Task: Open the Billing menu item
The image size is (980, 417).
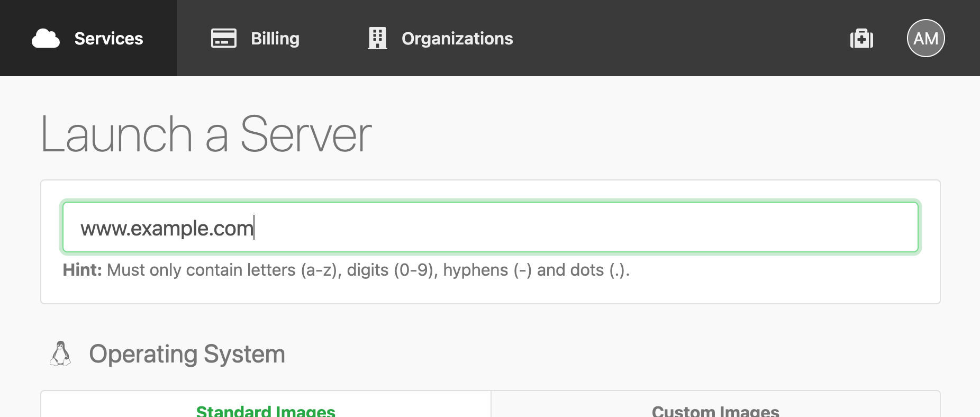Action: (x=255, y=38)
